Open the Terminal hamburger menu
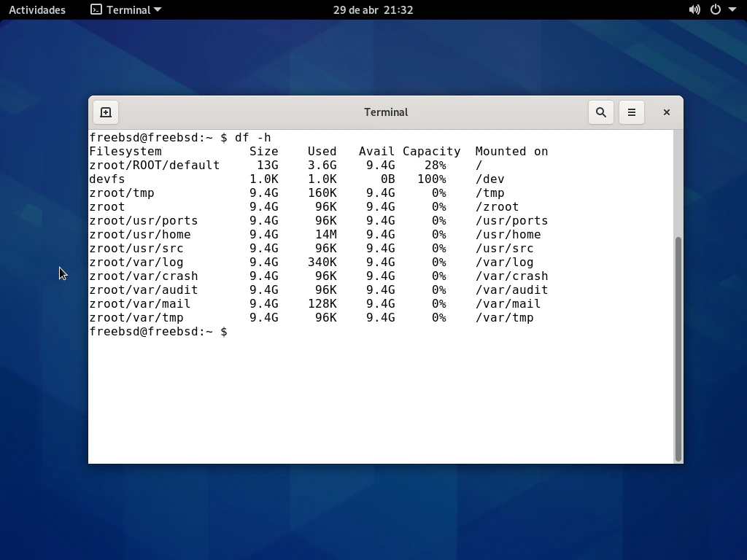 632,112
